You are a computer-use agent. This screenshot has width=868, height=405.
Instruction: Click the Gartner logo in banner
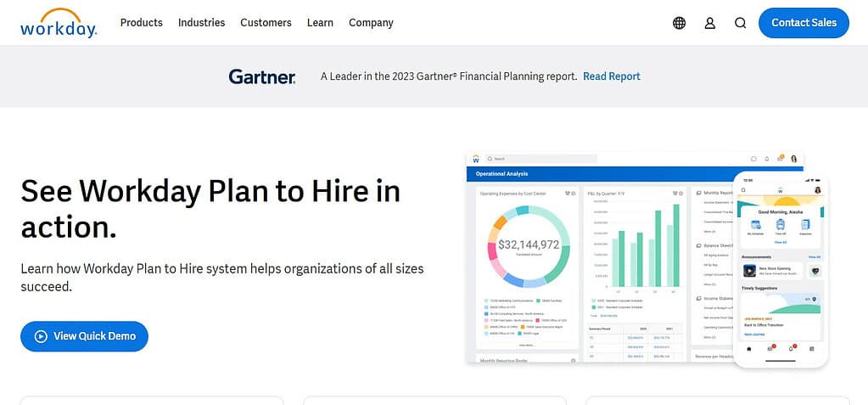click(262, 76)
